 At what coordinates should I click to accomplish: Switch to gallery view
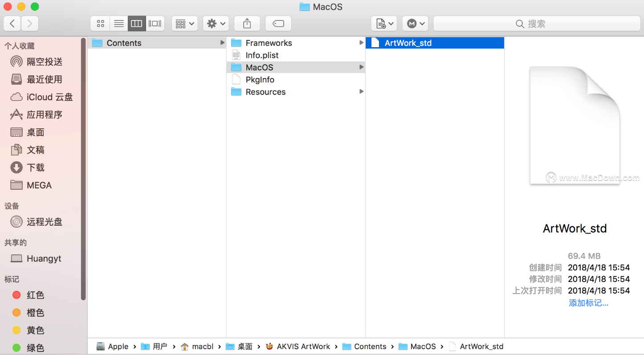point(155,24)
